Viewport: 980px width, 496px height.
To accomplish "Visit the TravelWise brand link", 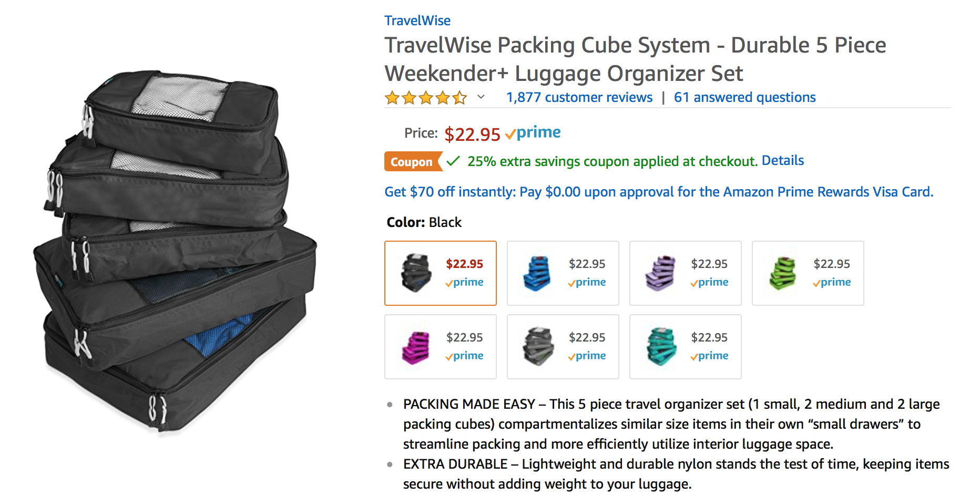I will [417, 20].
